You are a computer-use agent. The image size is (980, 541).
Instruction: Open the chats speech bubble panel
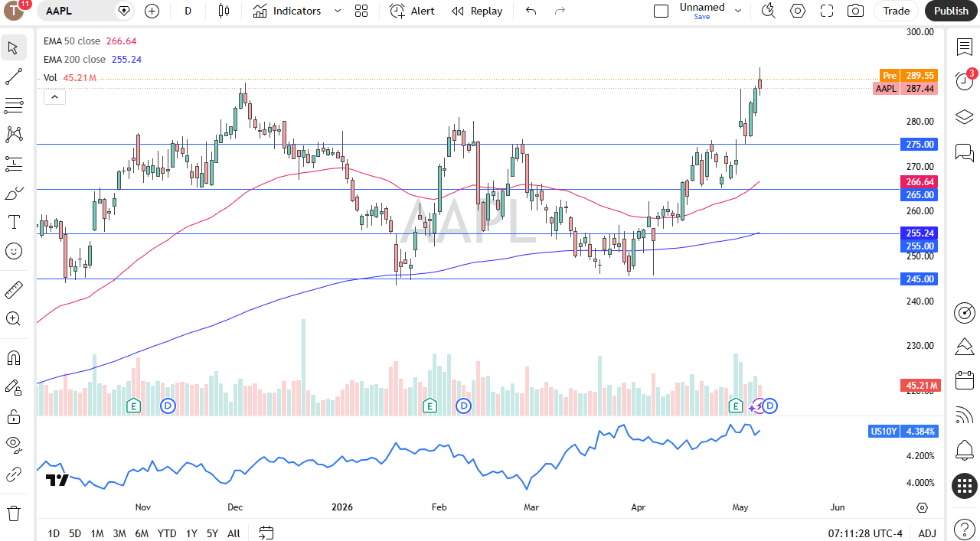pyautogui.click(x=965, y=152)
